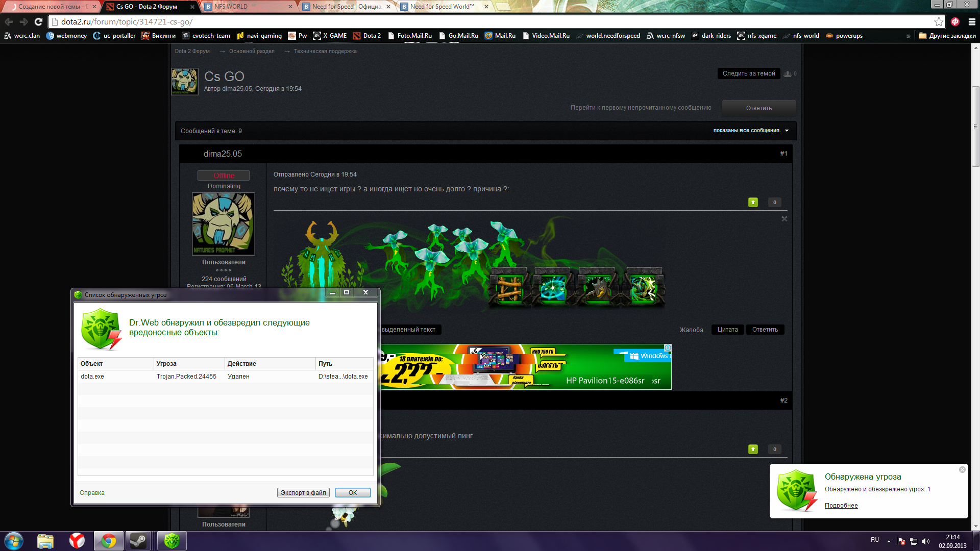Click the volume icon in system tray

[x=926, y=541]
